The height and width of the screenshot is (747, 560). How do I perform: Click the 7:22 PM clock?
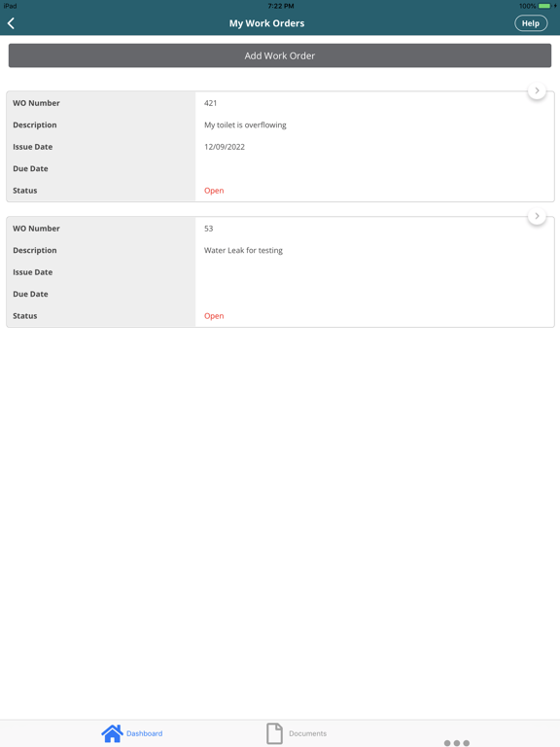[x=280, y=6]
